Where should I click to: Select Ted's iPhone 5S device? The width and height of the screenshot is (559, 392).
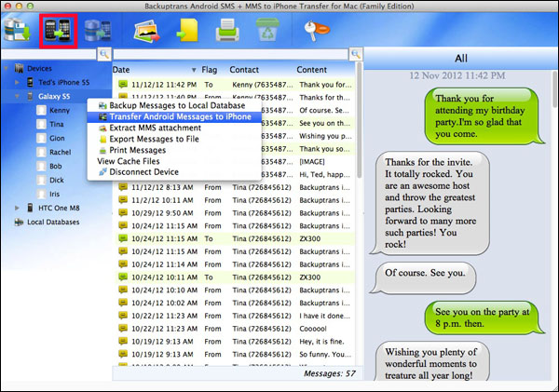[x=63, y=82]
